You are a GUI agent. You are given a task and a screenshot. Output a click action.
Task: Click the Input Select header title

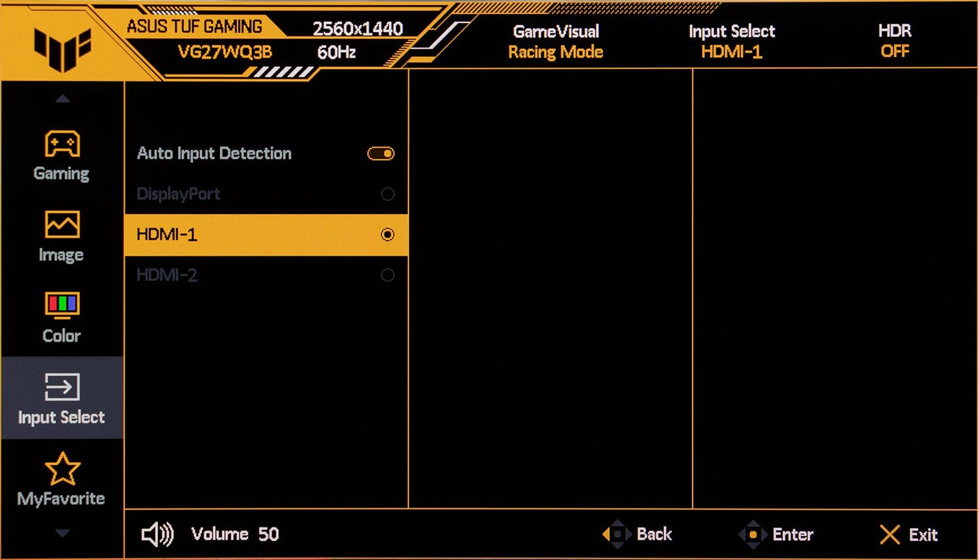coord(732,32)
